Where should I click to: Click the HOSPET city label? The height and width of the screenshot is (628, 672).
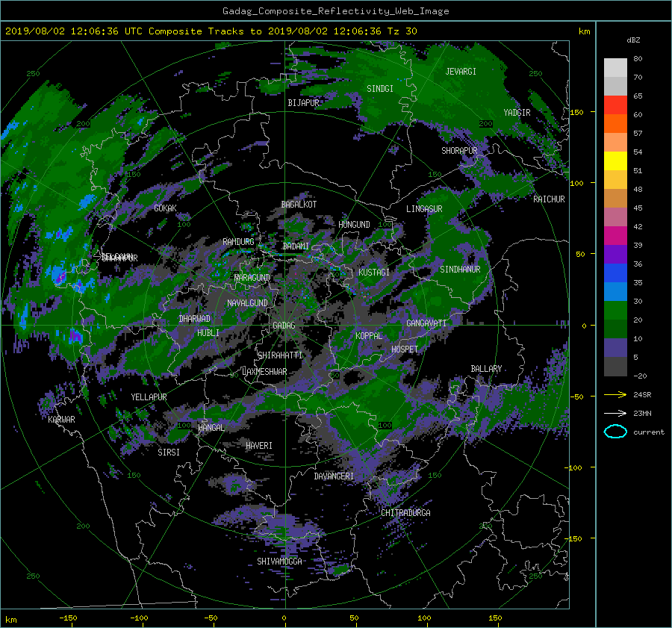(x=405, y=349)
